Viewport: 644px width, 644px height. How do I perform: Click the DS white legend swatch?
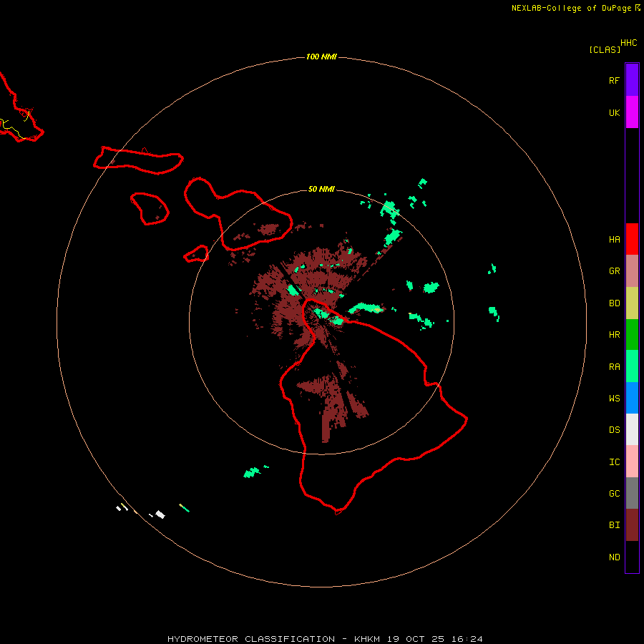[632, 429]
